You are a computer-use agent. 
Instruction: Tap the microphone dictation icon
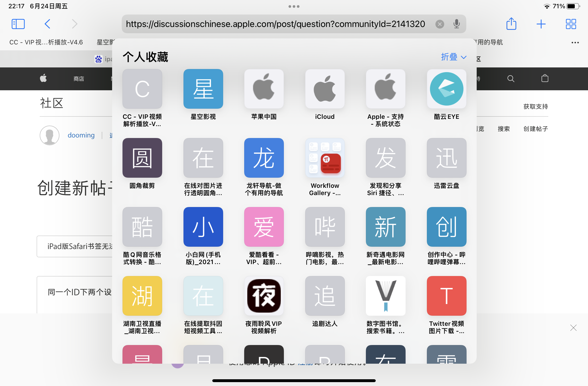tap(457, 24)
